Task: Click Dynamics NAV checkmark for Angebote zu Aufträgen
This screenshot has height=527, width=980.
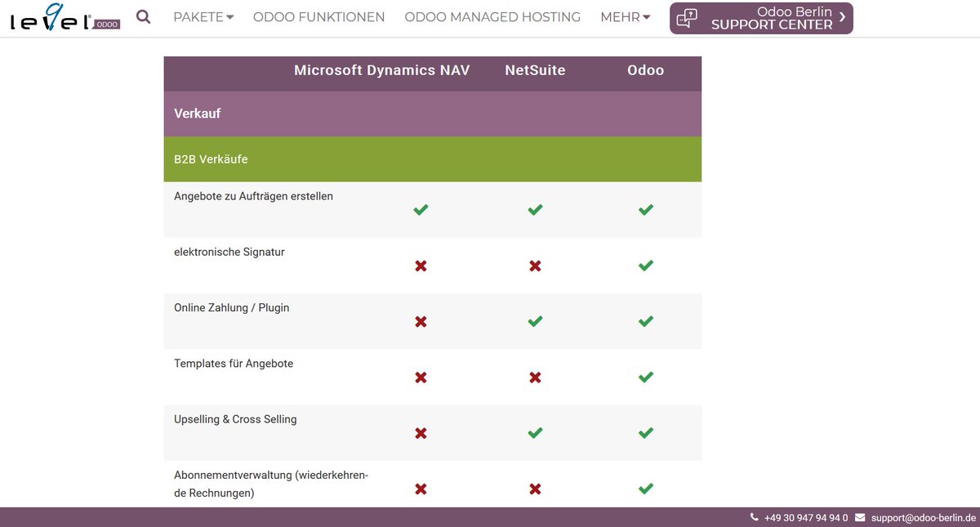Action: 421,210
